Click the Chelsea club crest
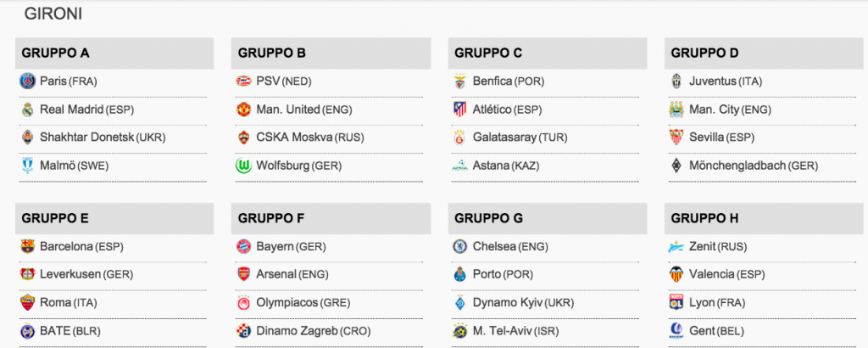Image resolution: width=868 pixels, height=348 pixels. (x=460, y=247)
